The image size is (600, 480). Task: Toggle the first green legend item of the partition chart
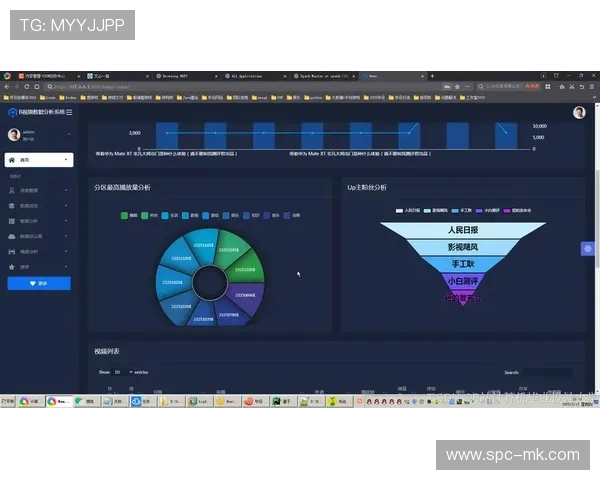(x=124, y=215)
